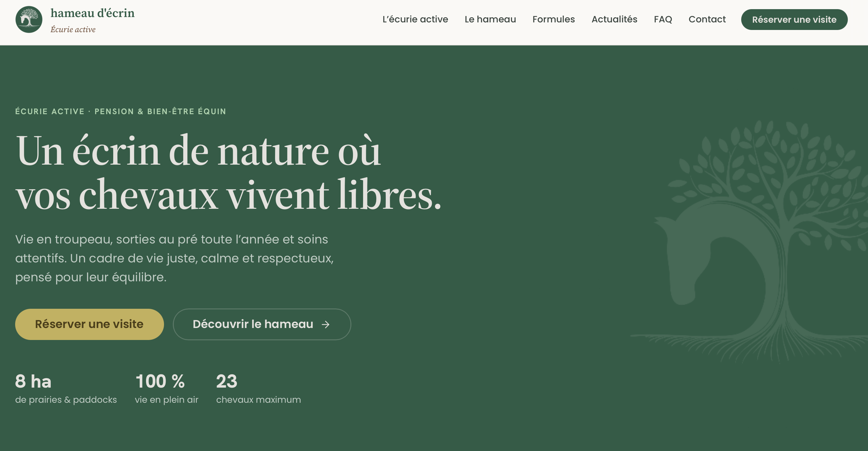
Task: Click the Écurie active tagline under logo
Action: (73, 30)
